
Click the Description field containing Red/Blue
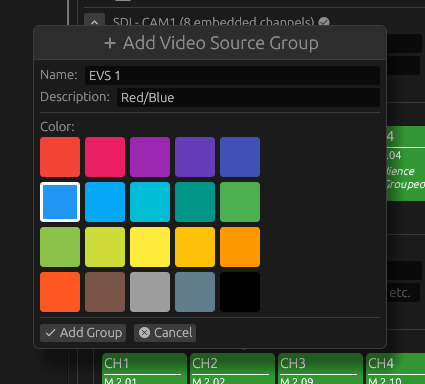coord(248,97)
